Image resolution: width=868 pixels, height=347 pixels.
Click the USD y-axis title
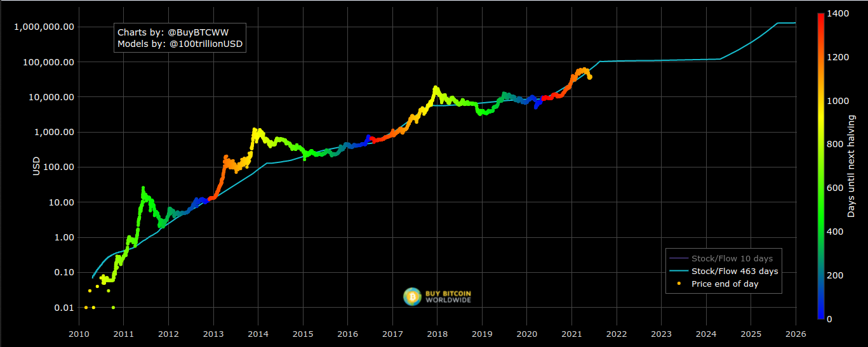[36, 166]
